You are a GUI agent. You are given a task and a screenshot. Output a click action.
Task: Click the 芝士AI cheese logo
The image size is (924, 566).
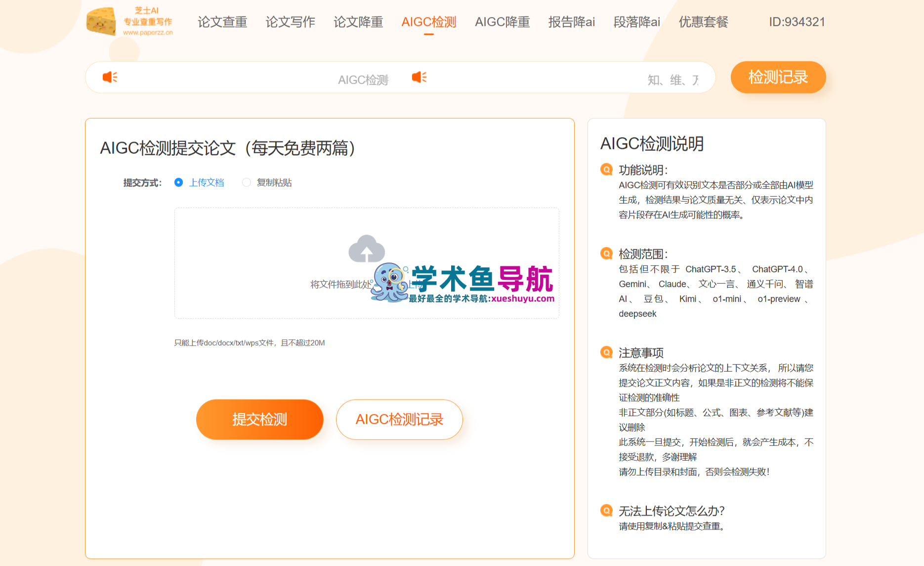click(129, 21)
